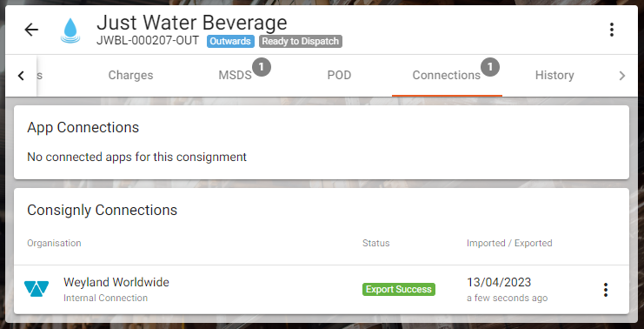Click the Ready to Dispatch tag
The image size is (644, 329).
coord(301,42)
